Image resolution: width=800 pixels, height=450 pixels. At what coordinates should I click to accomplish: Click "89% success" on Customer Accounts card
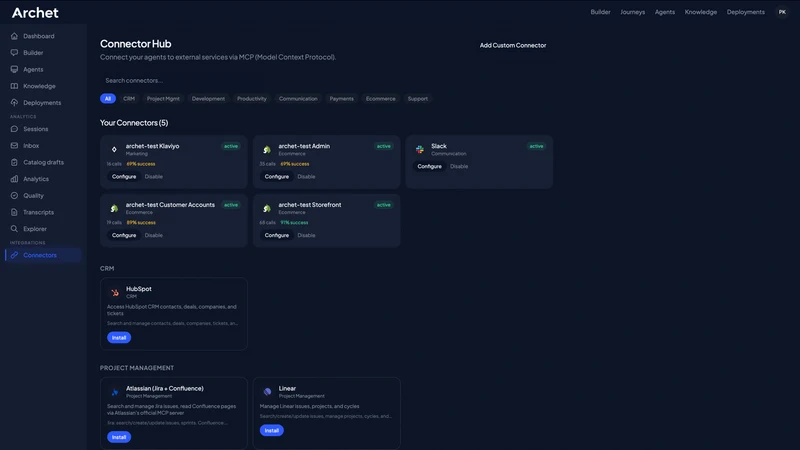(x=141, y=222)
